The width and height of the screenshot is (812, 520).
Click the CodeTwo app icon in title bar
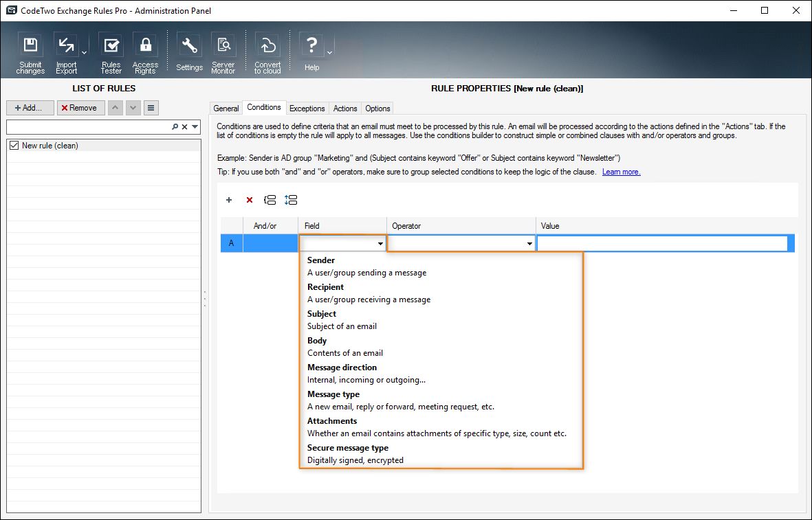pos(12,10)
